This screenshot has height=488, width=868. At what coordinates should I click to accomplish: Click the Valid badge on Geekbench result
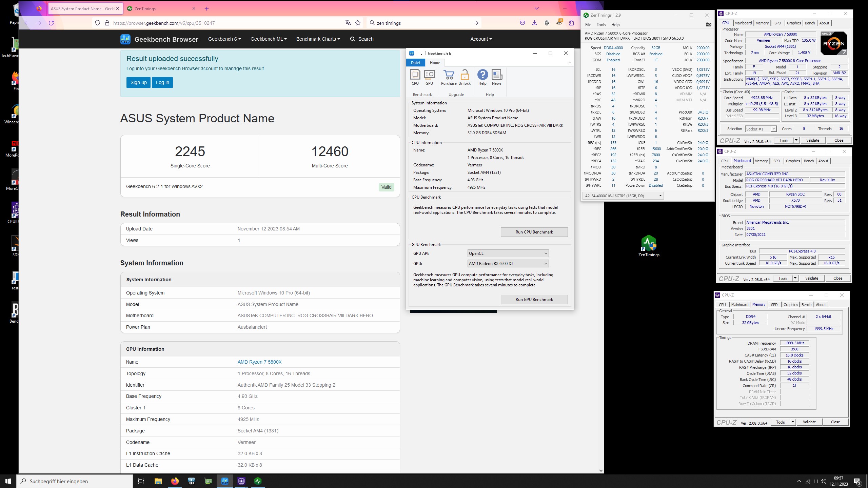click(x=386, y=187)
